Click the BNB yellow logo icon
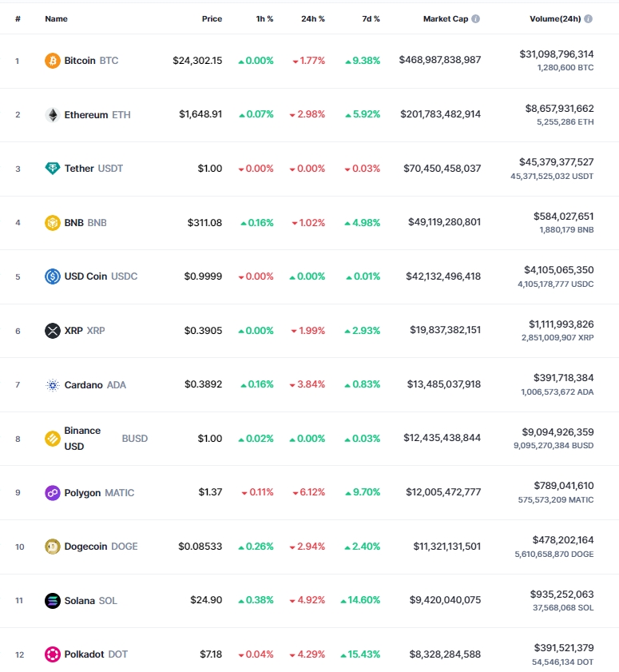The image size is (619, 672). (x=52, y=223)
